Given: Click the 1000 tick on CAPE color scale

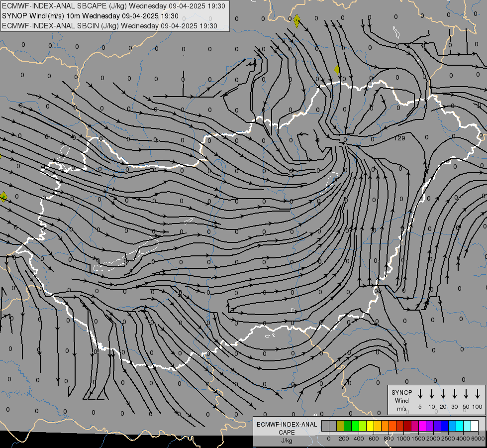Looking at the screenshot, I should pyautogui.click(x=403, y=439).
